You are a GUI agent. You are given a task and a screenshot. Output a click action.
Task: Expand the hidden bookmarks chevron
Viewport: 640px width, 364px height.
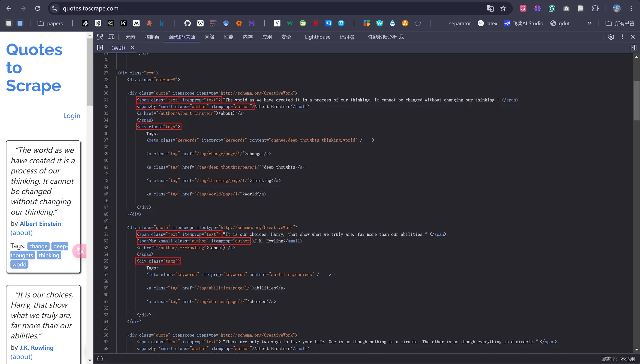589,23
